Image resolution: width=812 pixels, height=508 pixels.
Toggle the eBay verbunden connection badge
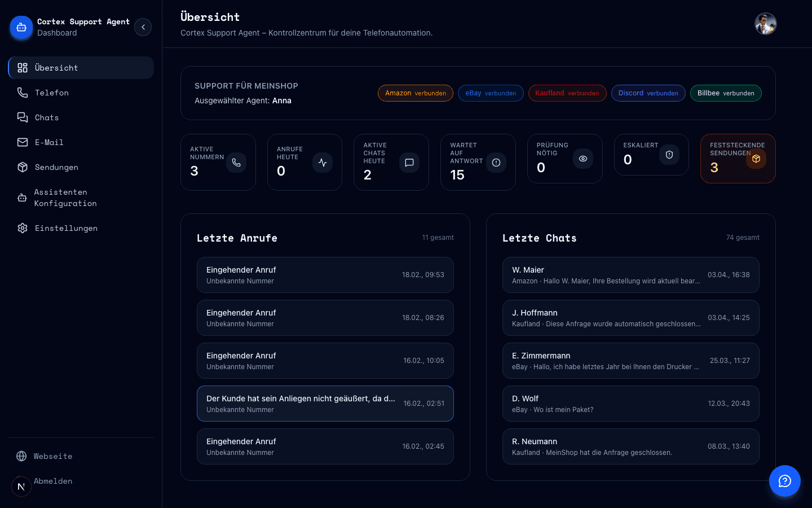491,93
